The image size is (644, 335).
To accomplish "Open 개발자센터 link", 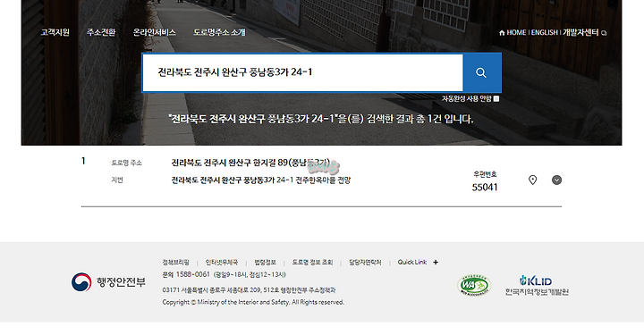I will pyautogui.click(x=580, y=32).
